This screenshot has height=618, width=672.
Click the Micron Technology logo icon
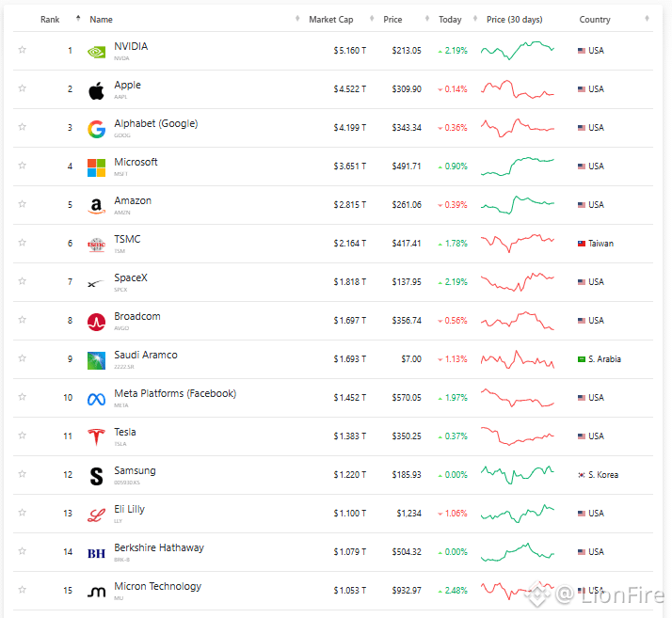pyautogui.click(x=96, y=592)
